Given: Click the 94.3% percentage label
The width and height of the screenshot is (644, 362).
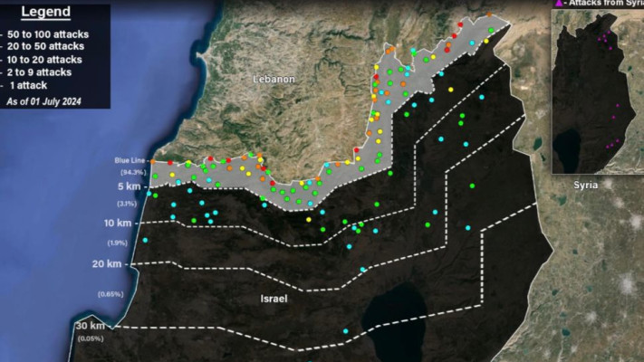Looking at the screenshot, I should click(x=132, y=171).
